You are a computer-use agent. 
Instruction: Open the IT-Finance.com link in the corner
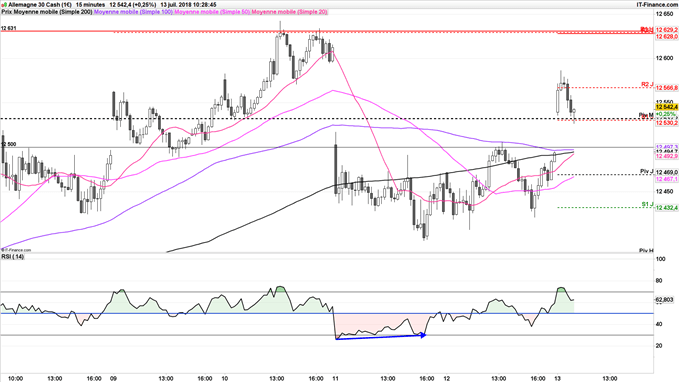coord(657,5)
